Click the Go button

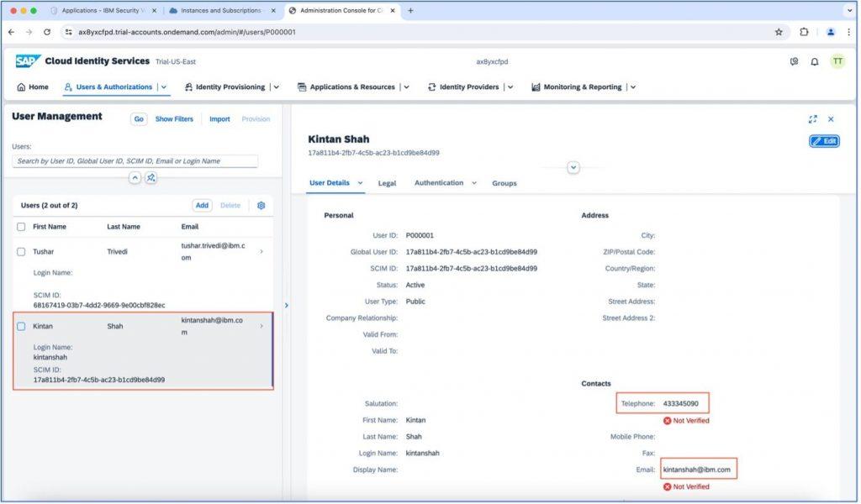click(x=139, y=119)
